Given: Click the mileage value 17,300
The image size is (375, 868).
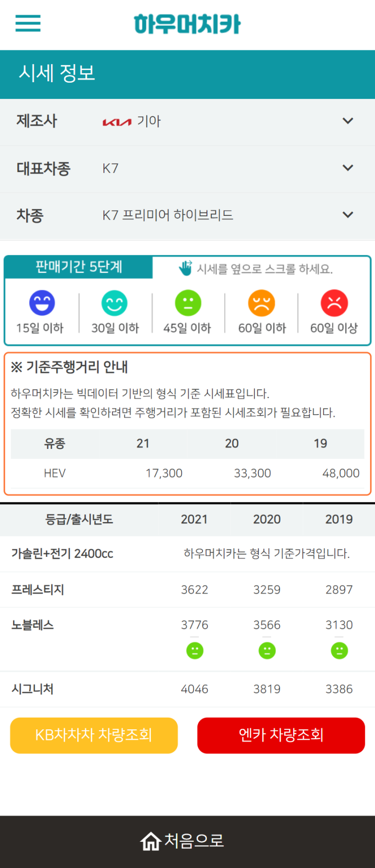Looking at the screenshot, I should coord(164,474).
